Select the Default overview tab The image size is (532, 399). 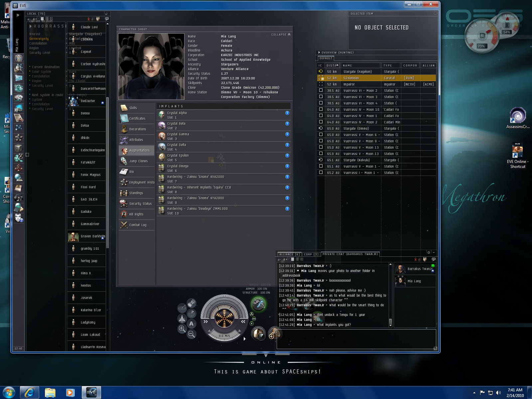tap(326, 58)
